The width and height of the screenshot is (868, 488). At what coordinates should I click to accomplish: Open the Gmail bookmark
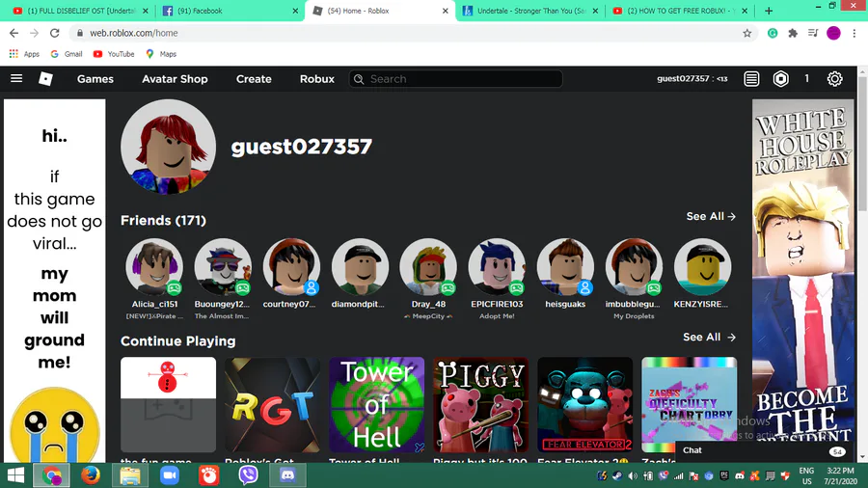click(x=66, y=54)
